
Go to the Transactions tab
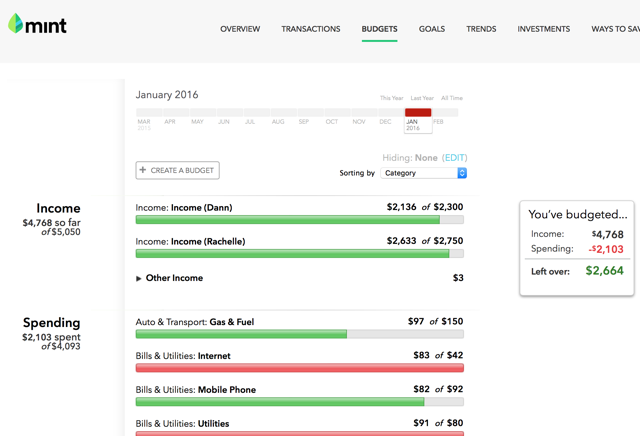311,29
